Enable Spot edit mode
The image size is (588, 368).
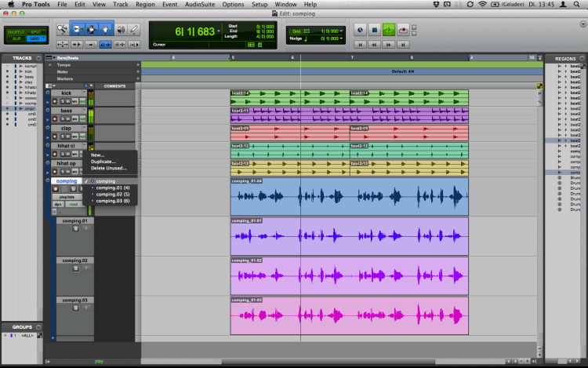(x=35, y=32)
